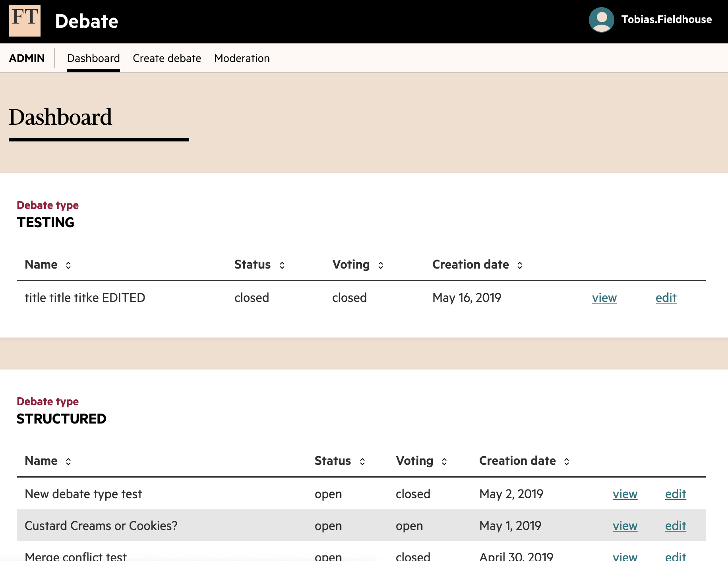Edit the 'New debate type test' debate

(x=676, y=494)
